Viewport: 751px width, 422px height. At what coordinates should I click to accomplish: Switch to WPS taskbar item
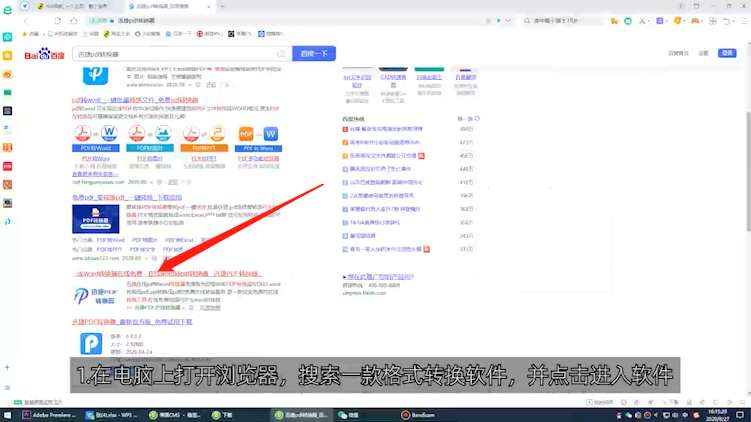click(112, 415)
